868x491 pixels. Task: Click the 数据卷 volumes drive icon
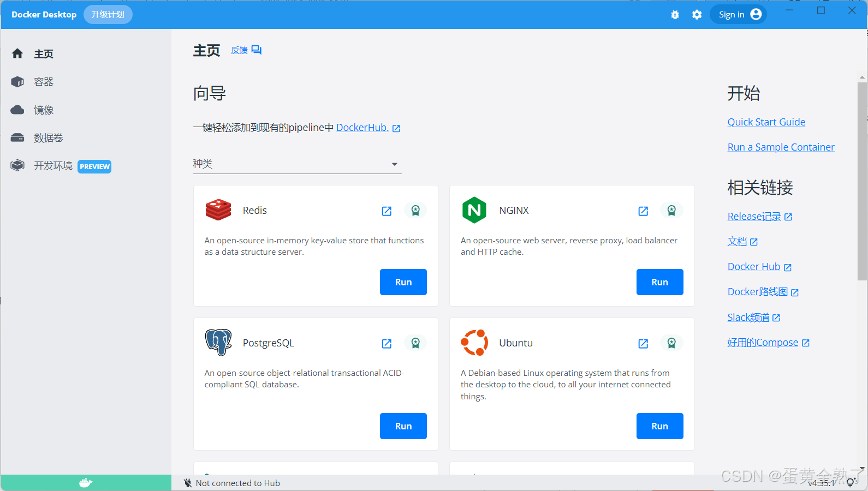pos(17,137)
